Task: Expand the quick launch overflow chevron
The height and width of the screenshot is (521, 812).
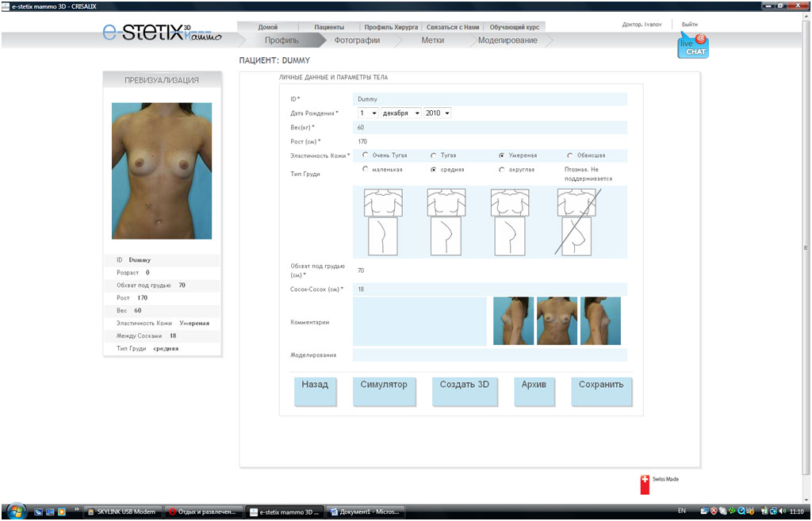Action: (77, 510)
